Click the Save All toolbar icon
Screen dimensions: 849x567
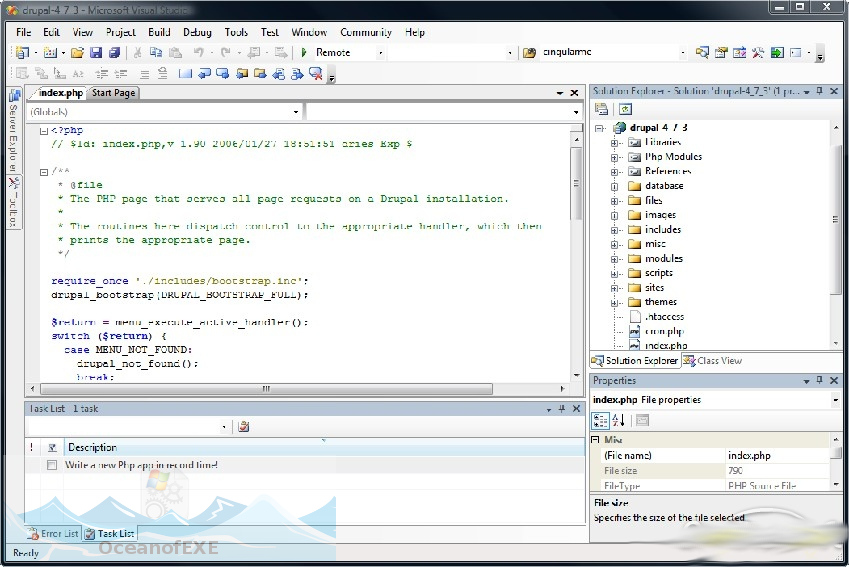pyautogui.click(x=114, y=53)
